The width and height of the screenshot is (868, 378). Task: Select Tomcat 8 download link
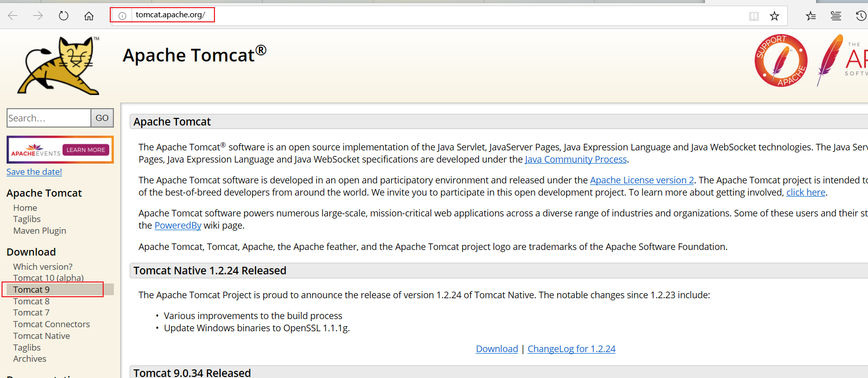(x=32, y=301)
